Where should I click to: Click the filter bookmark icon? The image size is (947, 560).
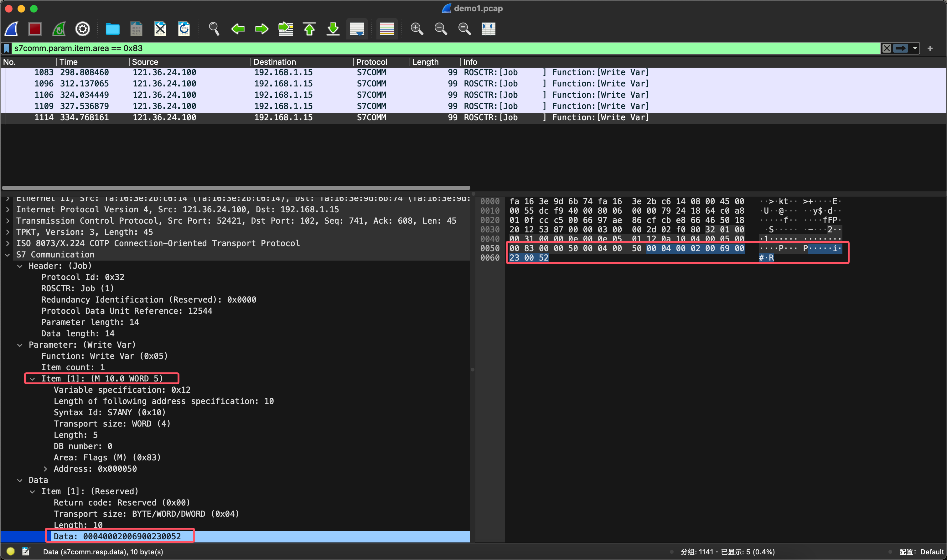coord(6,48)
